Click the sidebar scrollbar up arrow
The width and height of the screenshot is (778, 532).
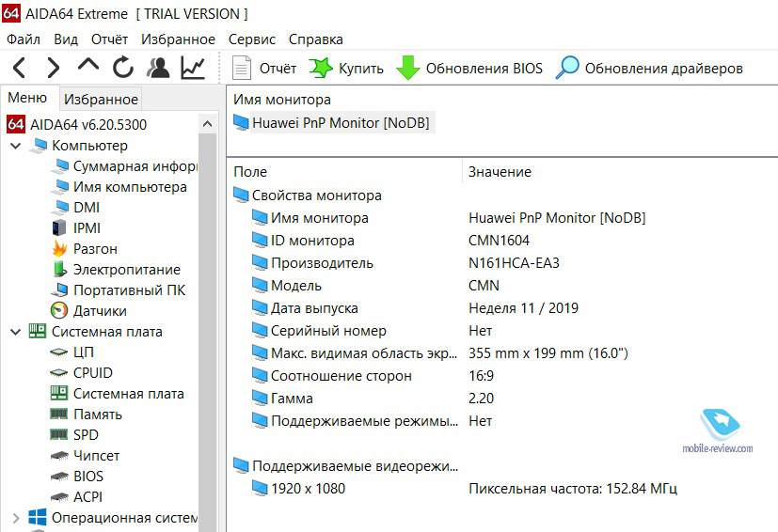[x=207, y=124]
